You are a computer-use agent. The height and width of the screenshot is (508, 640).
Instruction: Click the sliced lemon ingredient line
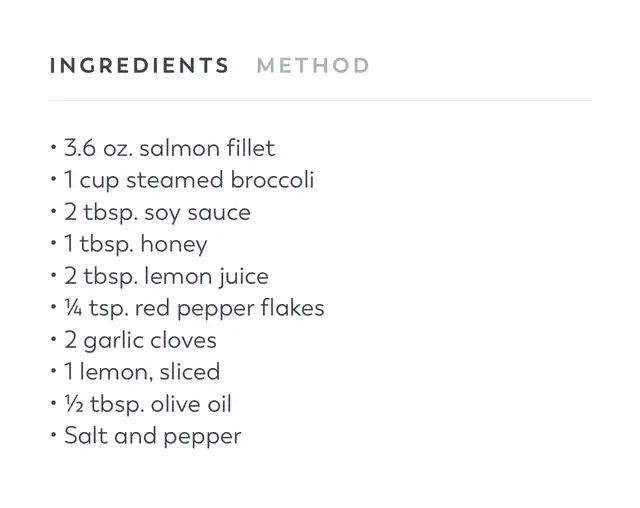coord(142,372)
